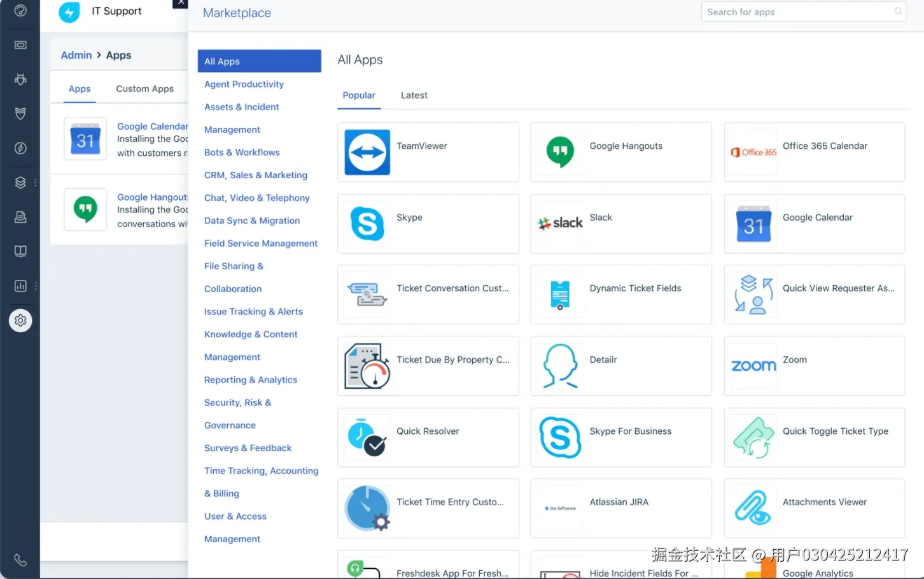Open the kebab menu beside the layers icon
The height and width of the screenshot is (579, 924).
coord(36,182)
